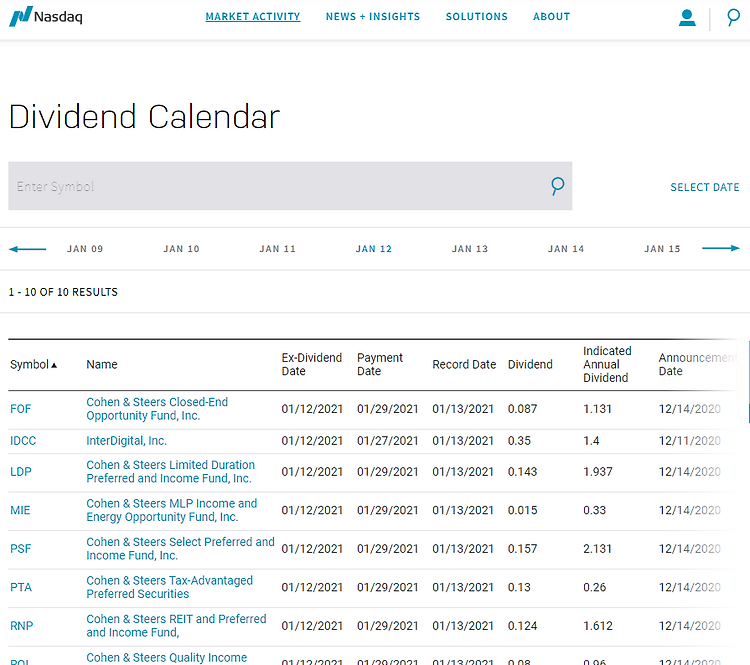The image size is (750, 665).
Task: Click the Nasdaq logo
Action: point(46,16)
